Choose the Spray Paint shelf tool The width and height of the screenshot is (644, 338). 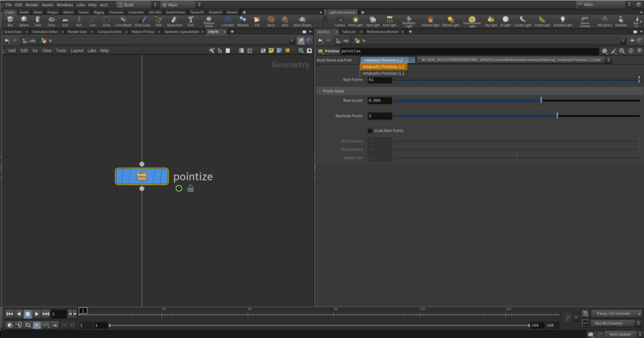[174, 21]
